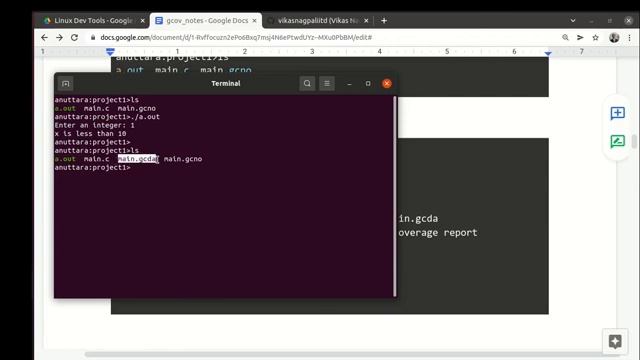Click the 'Enter an integer: 1' line
The image size is (640, 360).
coord(94,125)
